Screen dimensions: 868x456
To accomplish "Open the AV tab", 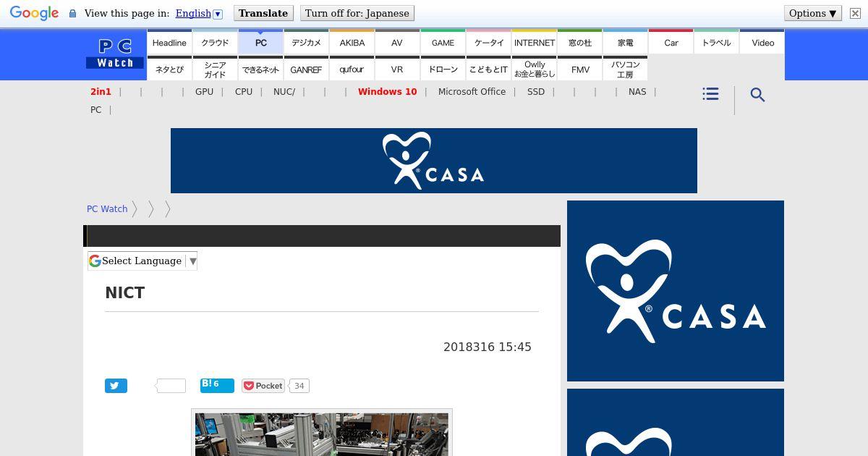I will (397, 43).
